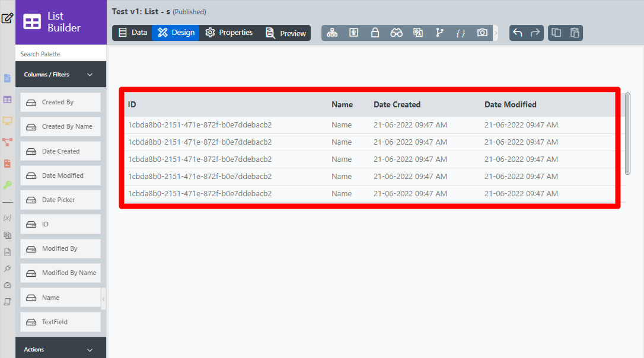Switch to the Data tab

(132, 33)
